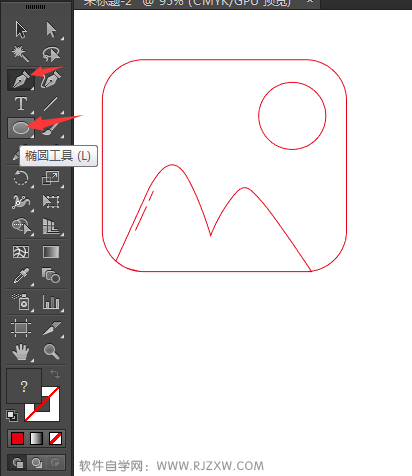The image size is (412, 476).
Task: Apply solid Color with red square button
Action: click(17, 439)
